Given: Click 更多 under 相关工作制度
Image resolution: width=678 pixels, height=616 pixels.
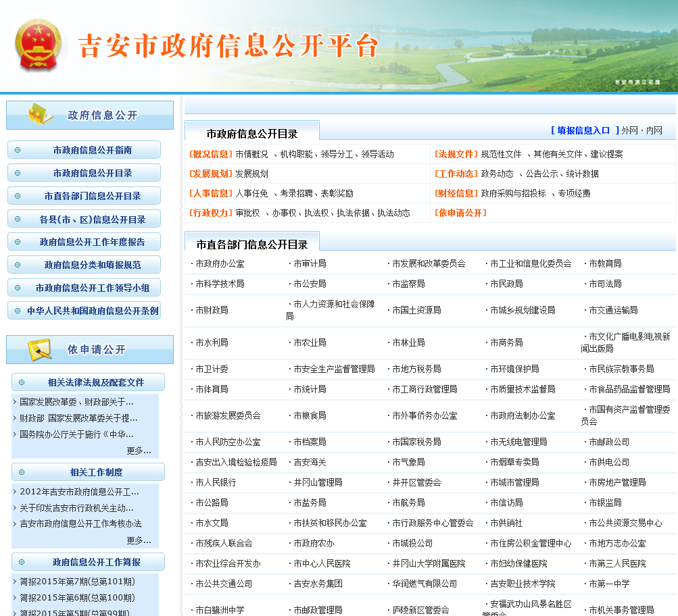Looking at the screenshot, I should point(139,540).
